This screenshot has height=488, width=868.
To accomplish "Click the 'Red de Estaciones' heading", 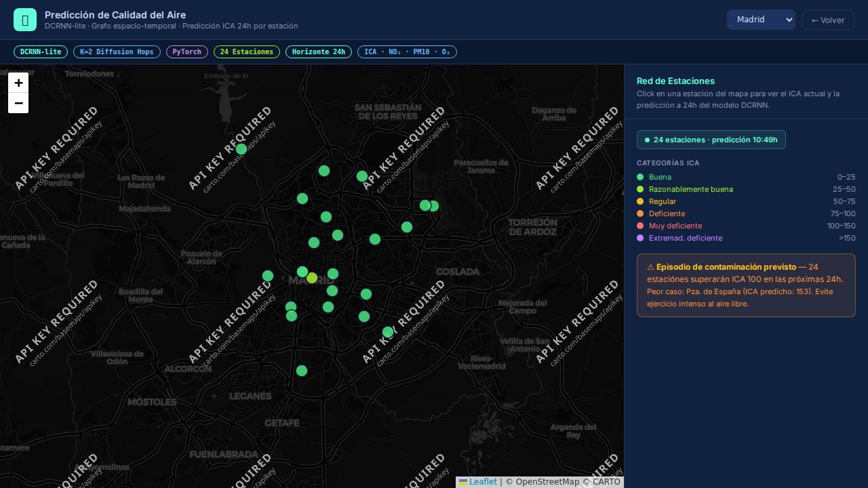I will [675, 81].
